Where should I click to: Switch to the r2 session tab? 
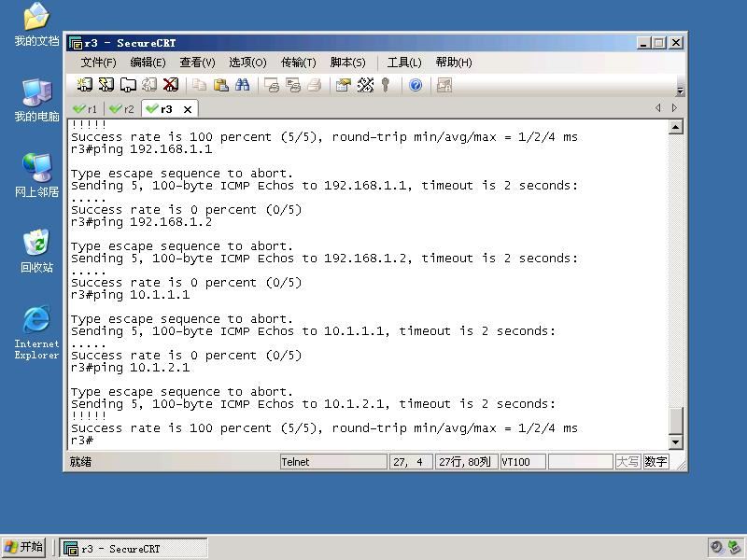coord(122,109)
